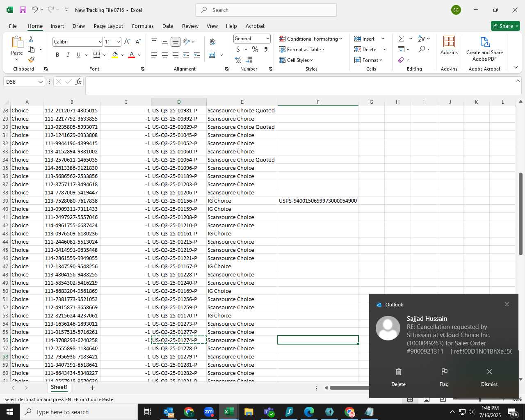Click Decrease Indent icon
The height and width of the screenshot is (420, 525).
(x=186, y=55)
